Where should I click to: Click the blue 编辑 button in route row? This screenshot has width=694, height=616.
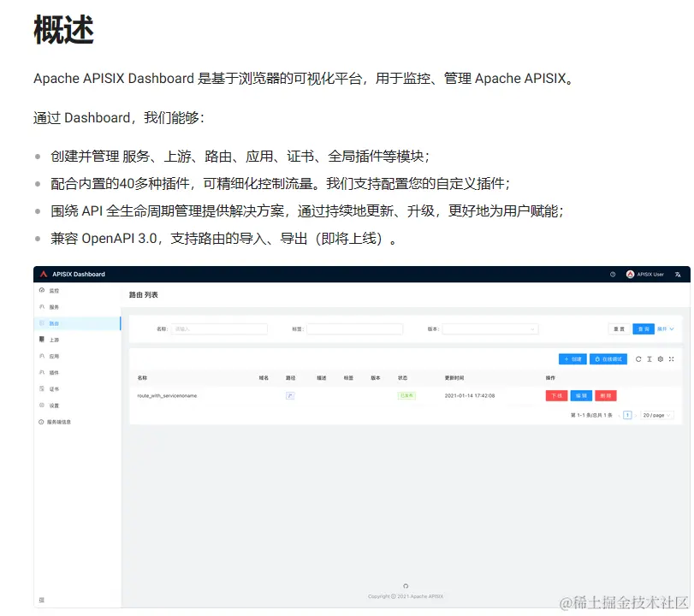click(581, 395)
